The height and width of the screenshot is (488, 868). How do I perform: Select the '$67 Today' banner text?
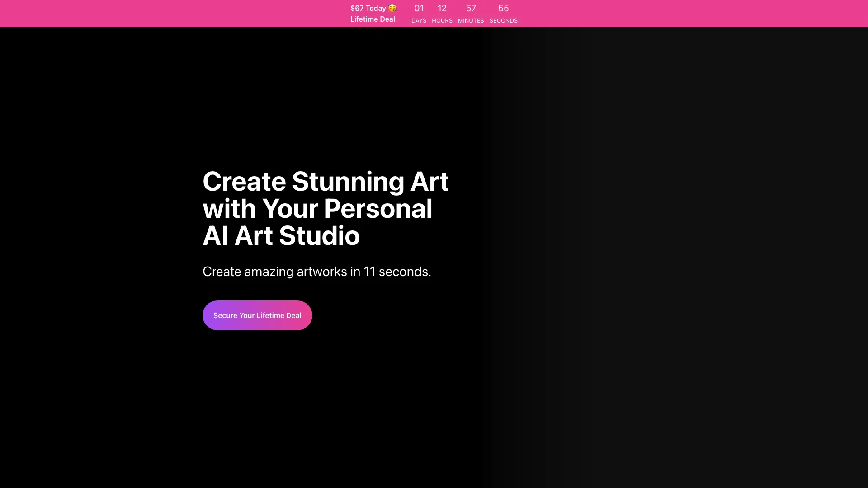pos(368,8)
